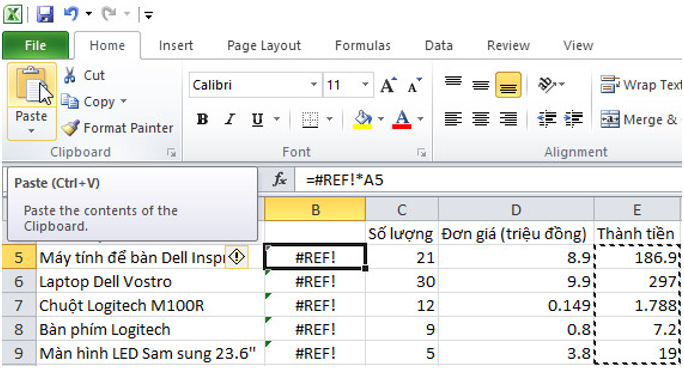Click the Undo arrow icon
The height and width of the screenshot is (368, 684).
(x=71, y=14)
